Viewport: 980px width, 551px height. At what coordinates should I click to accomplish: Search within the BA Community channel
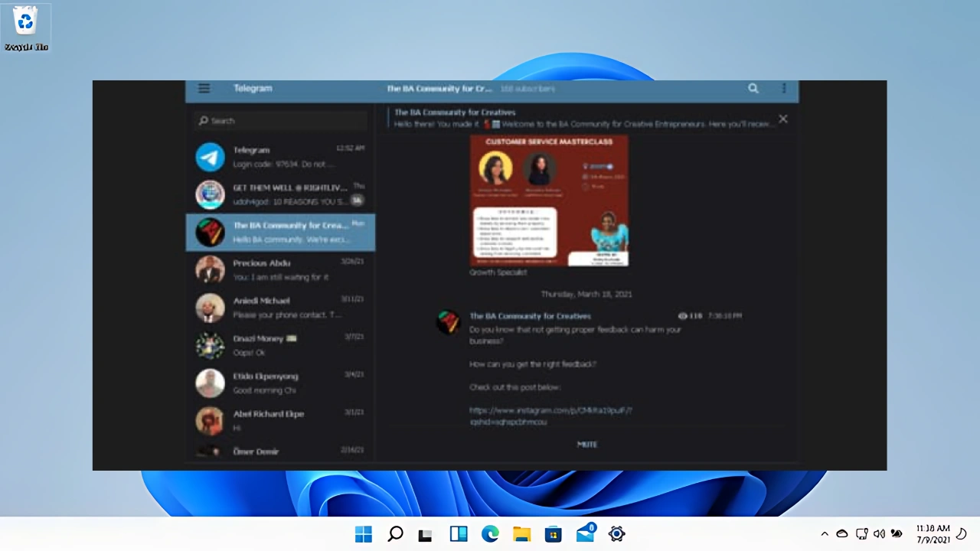tap(753, 88)
